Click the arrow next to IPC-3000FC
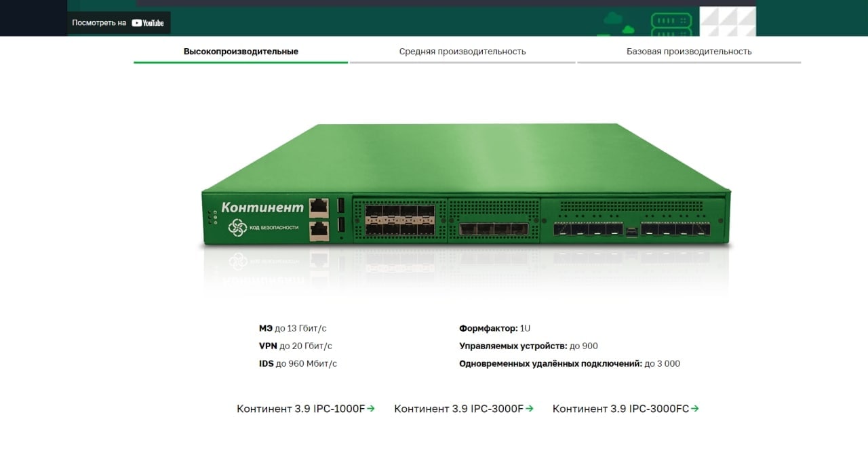The image size is (868, 463). click(694, 409)
